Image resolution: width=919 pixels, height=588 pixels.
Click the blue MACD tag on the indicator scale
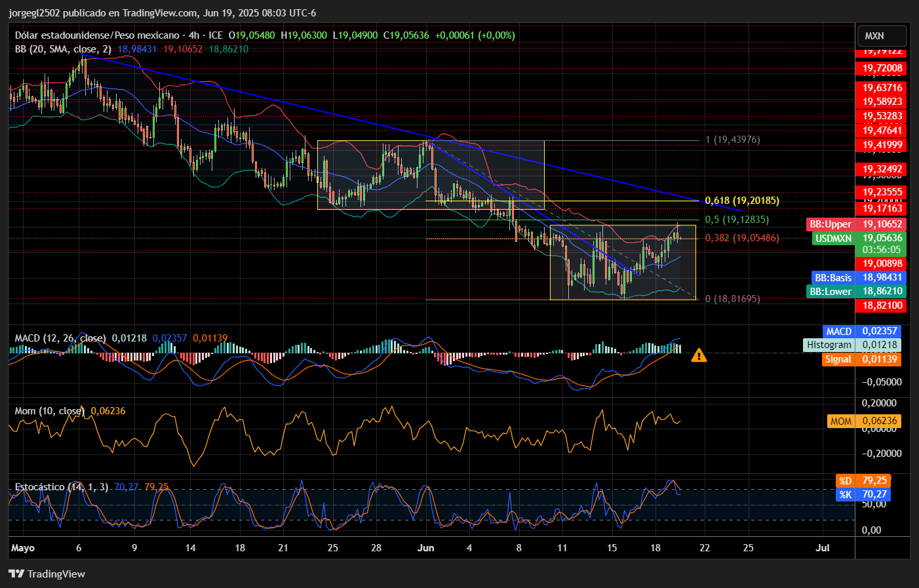coord(840,331)
